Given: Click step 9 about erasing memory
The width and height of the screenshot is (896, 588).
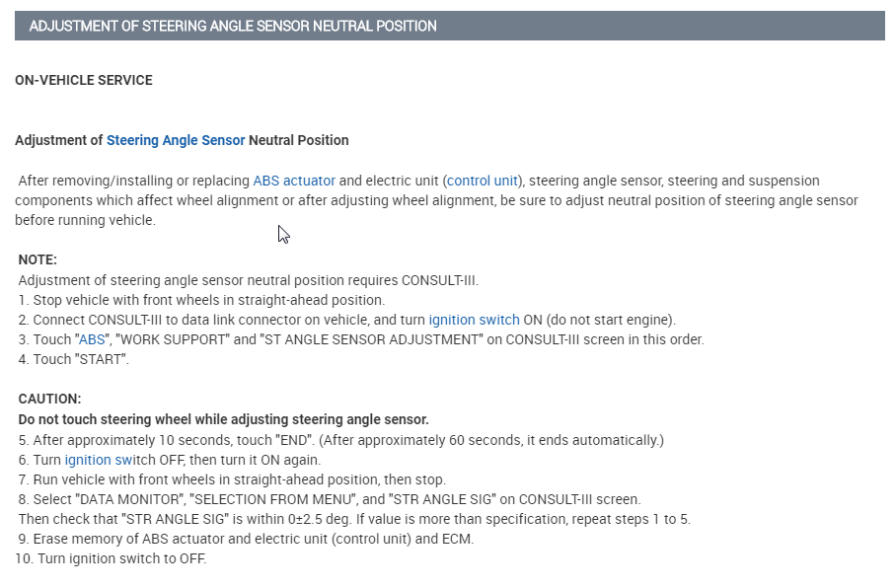Looking at the screenshot, I should pyautogui.click(x=246, y=539).
